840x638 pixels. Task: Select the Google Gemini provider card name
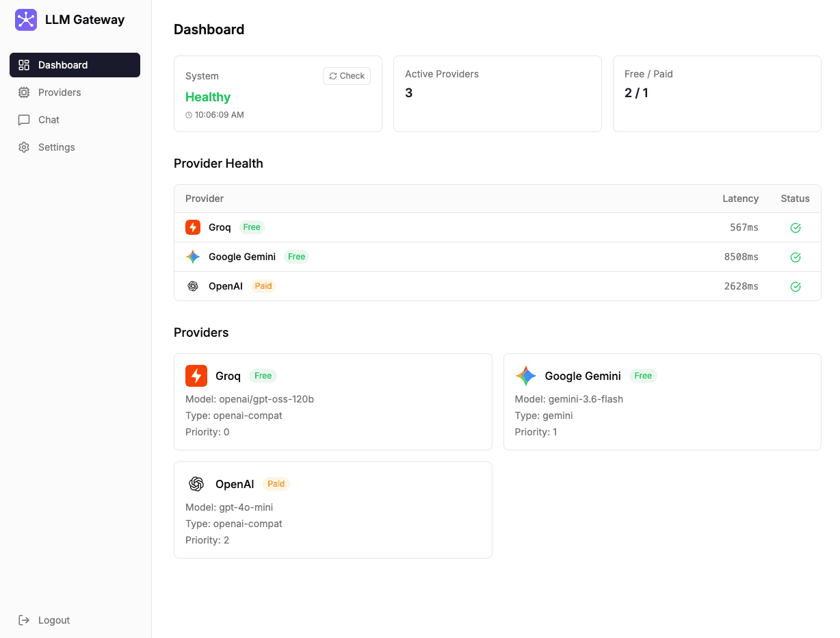click(x=583, y=376)
